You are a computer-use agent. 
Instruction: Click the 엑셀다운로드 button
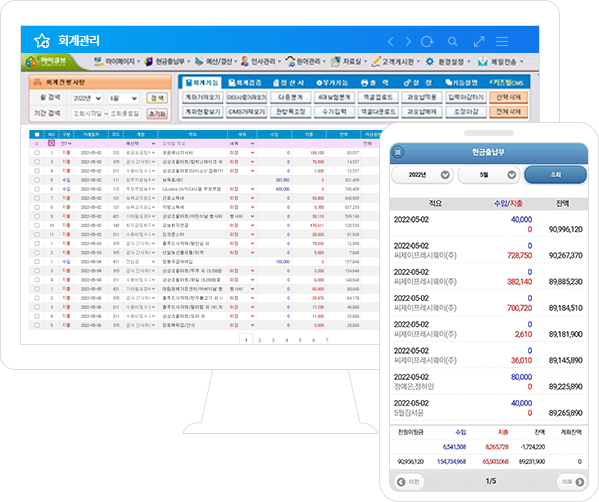[378, 112]
